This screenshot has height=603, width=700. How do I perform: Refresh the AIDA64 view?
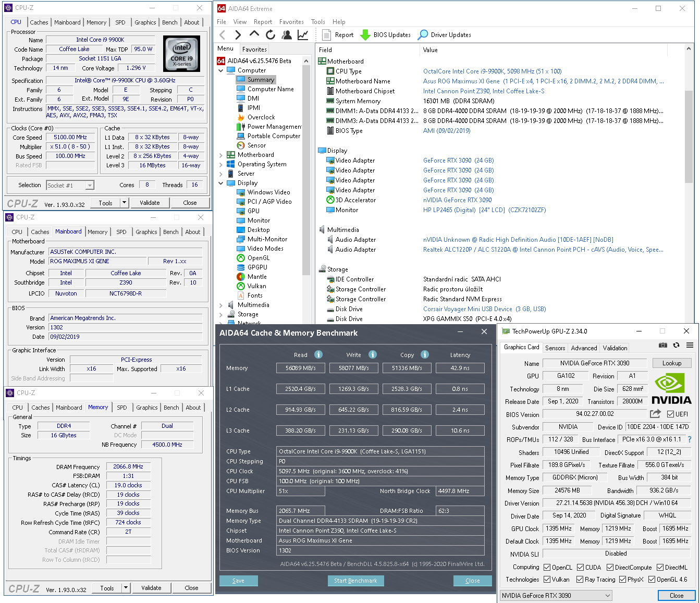[x=270, y=35]
